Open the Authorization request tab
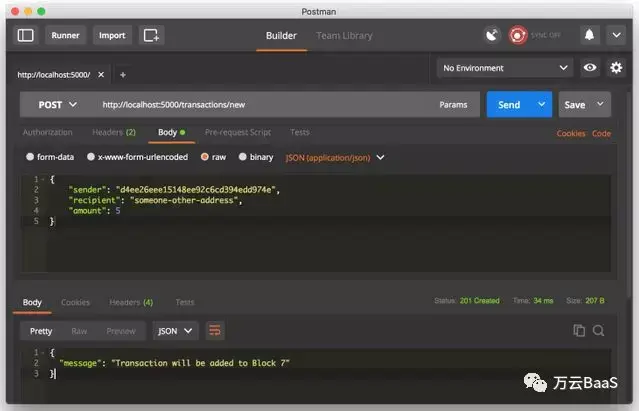639x411 pixels. coord(48,132)
